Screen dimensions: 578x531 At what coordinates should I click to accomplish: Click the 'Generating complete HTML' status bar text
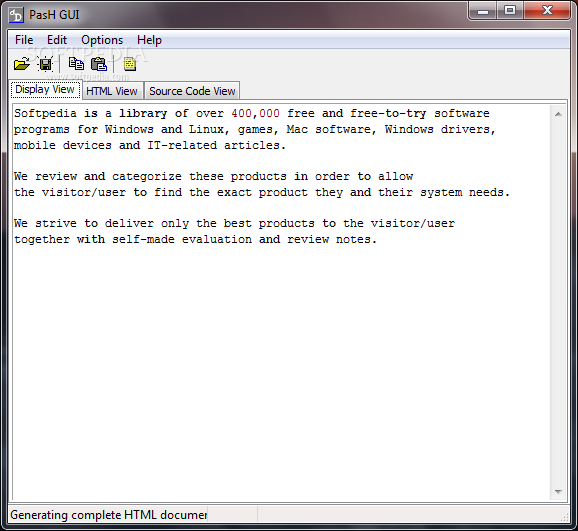click(x=108, y=515)
